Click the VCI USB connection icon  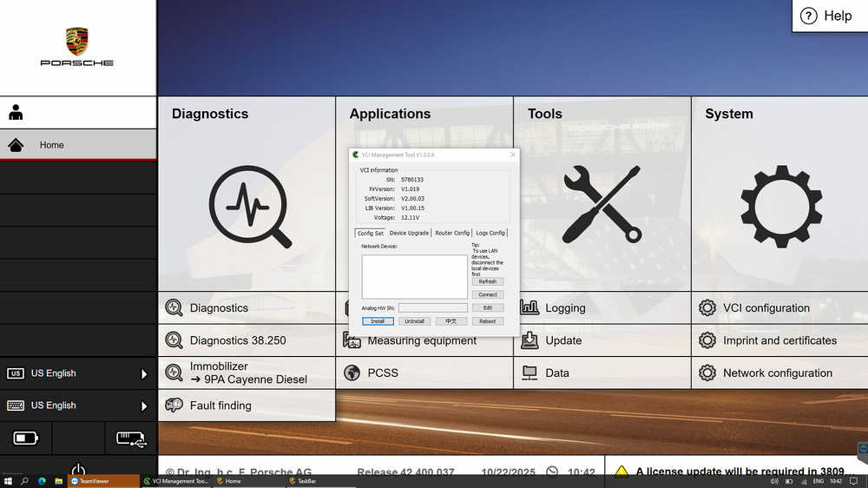(x=130, y=439)
